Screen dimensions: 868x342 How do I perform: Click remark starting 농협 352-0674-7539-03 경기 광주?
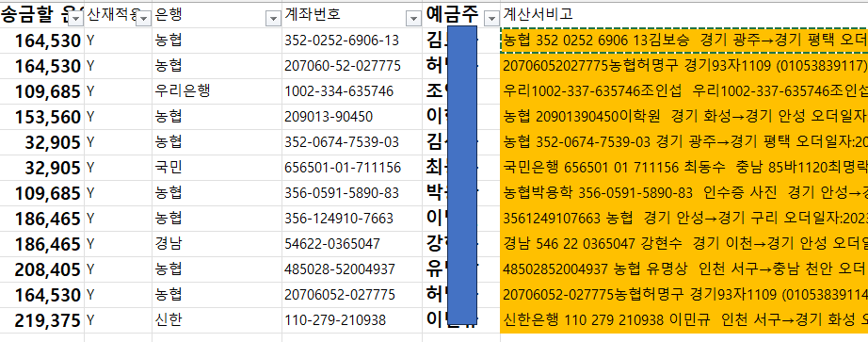point(684,142)
